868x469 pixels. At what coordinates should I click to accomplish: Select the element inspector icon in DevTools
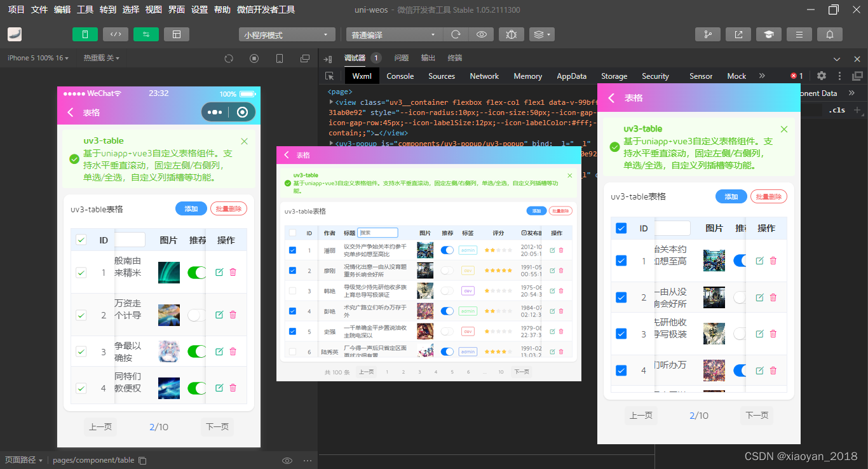tap(328, 76)
